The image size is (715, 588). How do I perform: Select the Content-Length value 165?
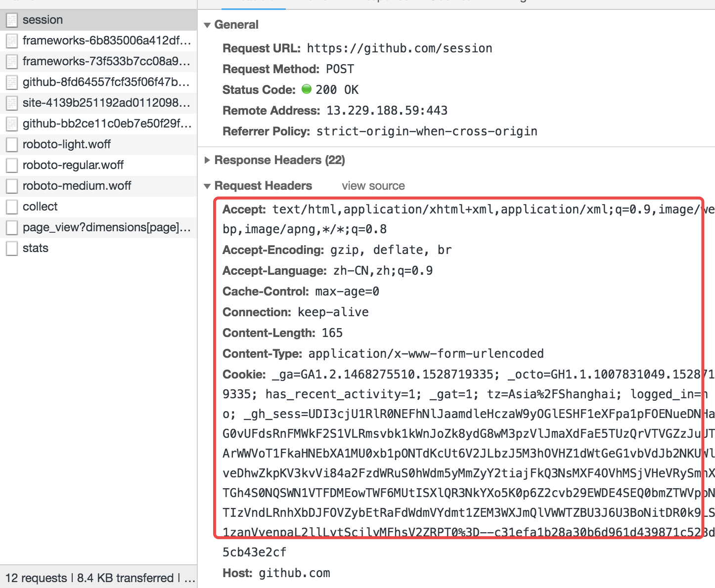[x=332, y=333]
